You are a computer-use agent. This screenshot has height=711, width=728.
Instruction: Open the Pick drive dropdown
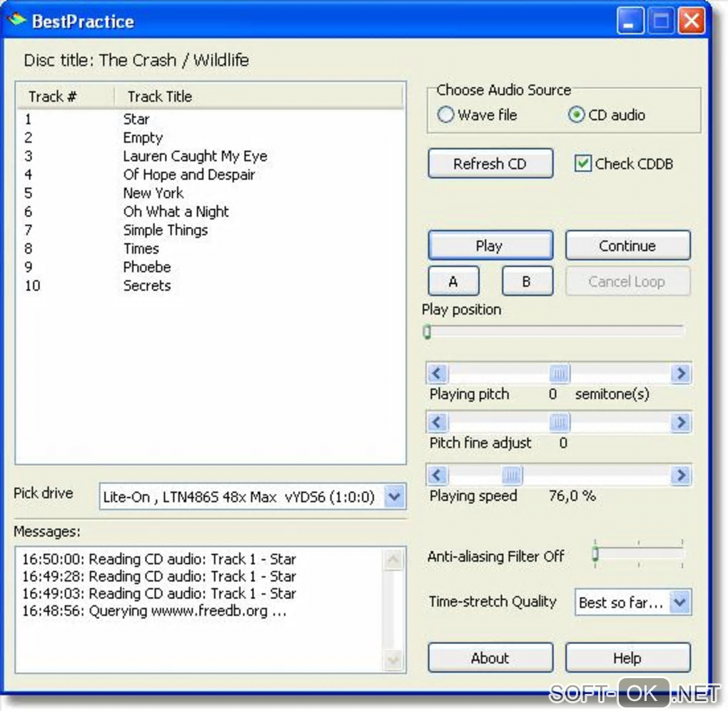coord(394,497)
